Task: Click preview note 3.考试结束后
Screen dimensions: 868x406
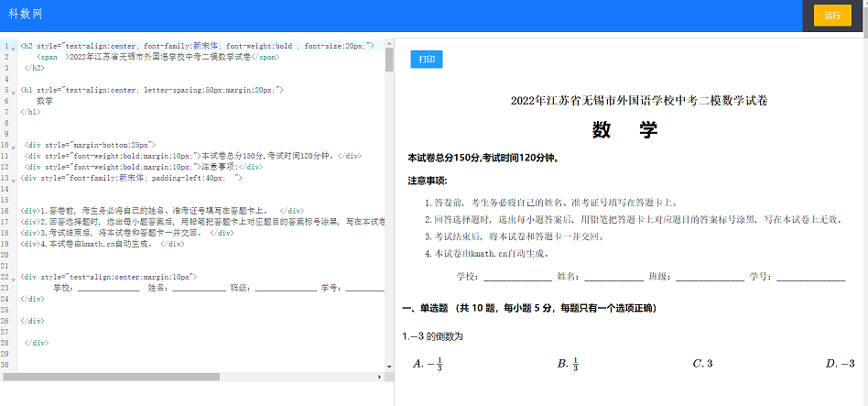Action: point(514,237)
